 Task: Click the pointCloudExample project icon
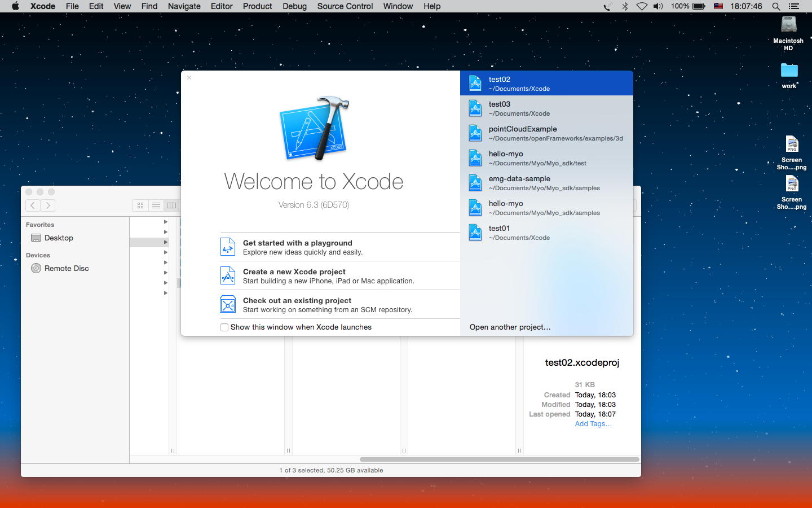[x=475, y=133]
